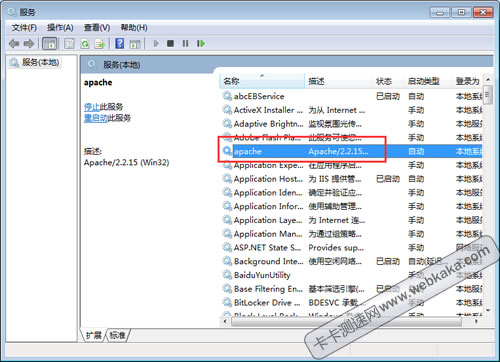Select the Base Filtering Engine row

point(352,289)
